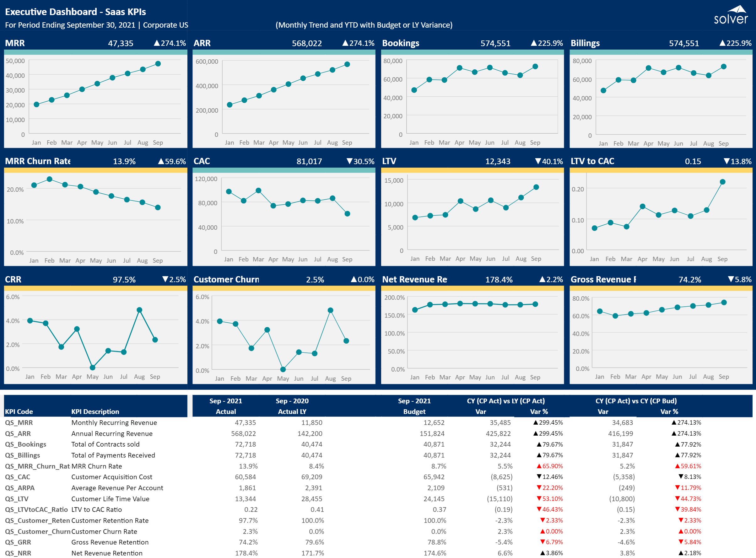Select the Sep data point on MRR chart
The height and width of the screenshot is (558, 756).
pyautogui.click(x=158, y=63)
